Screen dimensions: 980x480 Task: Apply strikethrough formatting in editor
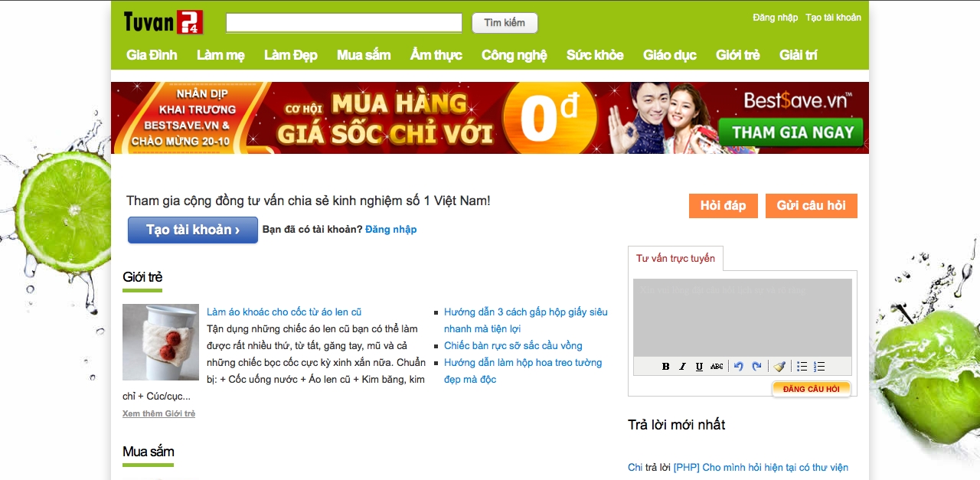tap(717, 367)
